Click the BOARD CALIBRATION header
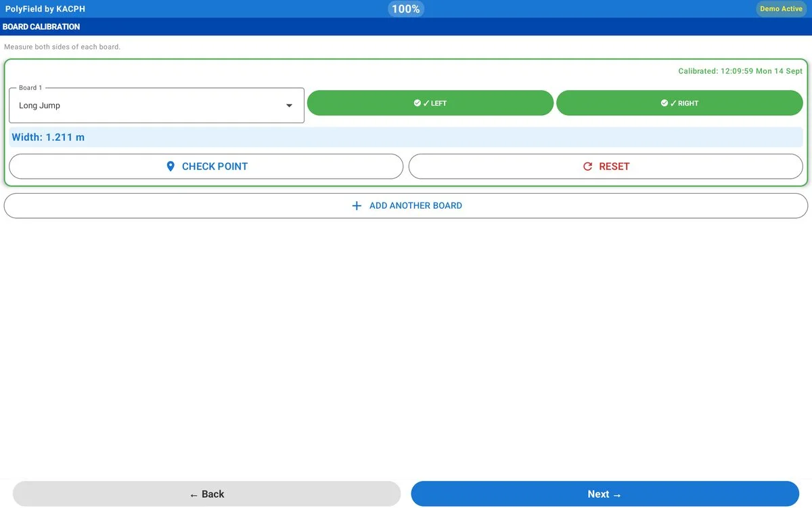The image size is (812, 508). pyautogui.click(x=41, y=27)
